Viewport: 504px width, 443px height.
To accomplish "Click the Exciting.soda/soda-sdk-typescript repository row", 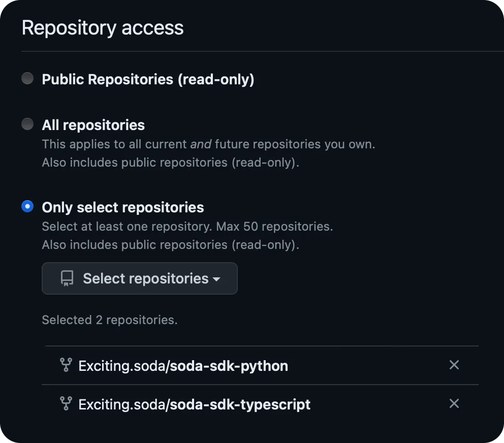I will point(194,404).
